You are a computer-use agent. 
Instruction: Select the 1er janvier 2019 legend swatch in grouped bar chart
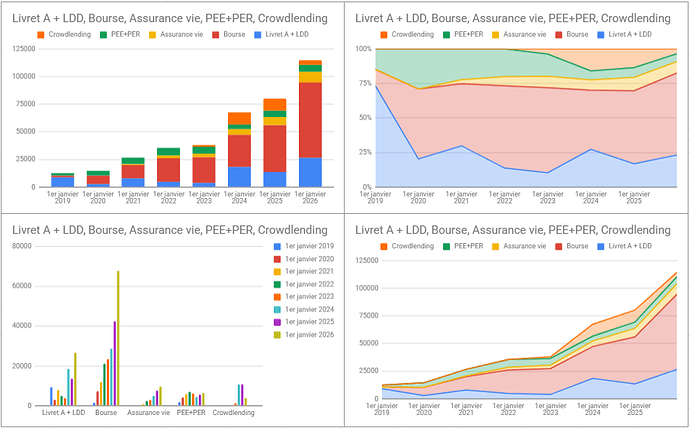tap(278, 246)
